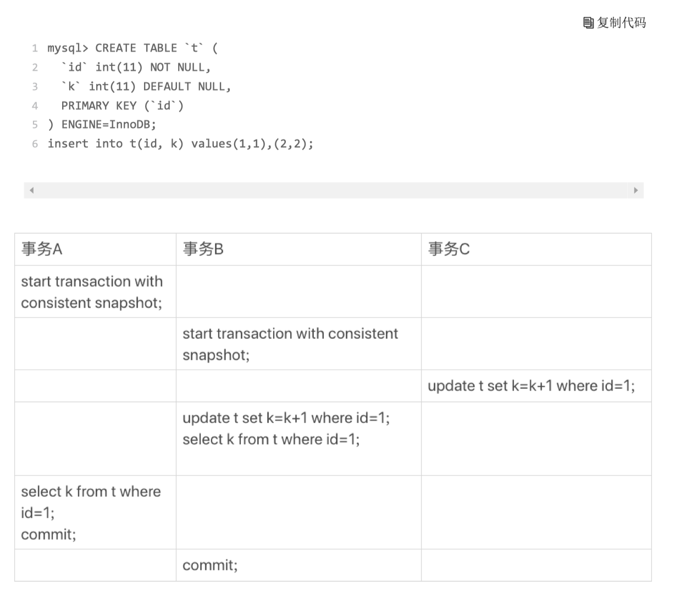Image resolution: width=675 pixels, height=616 pixels.
Task: Click the 复制代码 button label
Action: pos(622,23)
